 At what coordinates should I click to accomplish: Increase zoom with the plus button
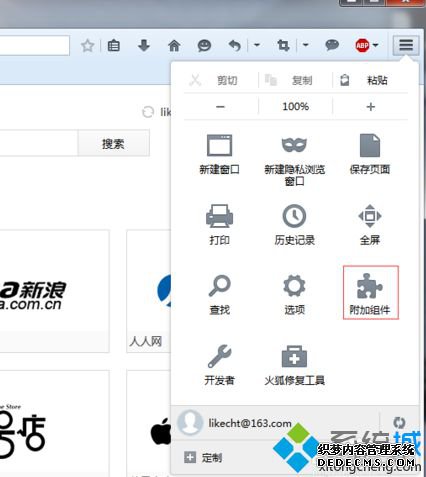point(370,107)
